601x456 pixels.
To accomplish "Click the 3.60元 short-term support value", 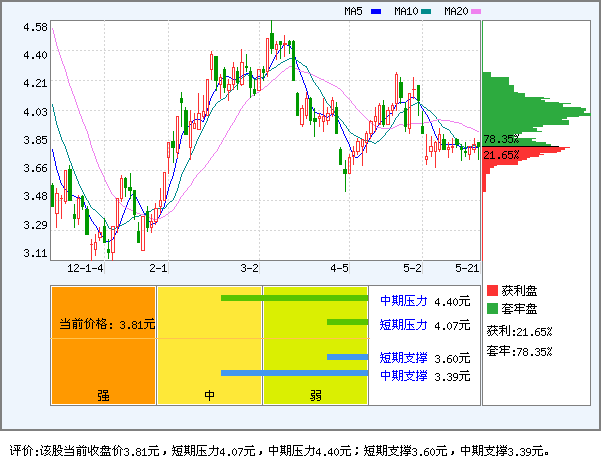I will 452,359.
